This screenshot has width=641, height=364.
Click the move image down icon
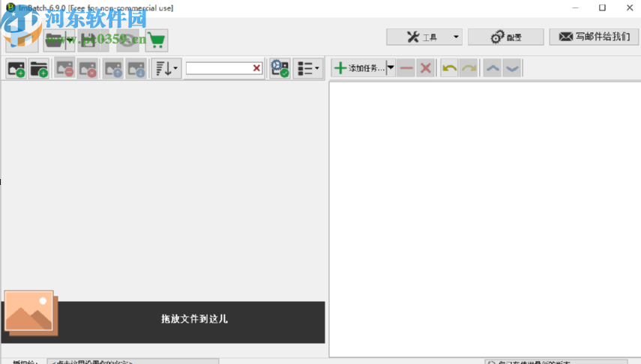pyautogui.click(x=136, y=69)
